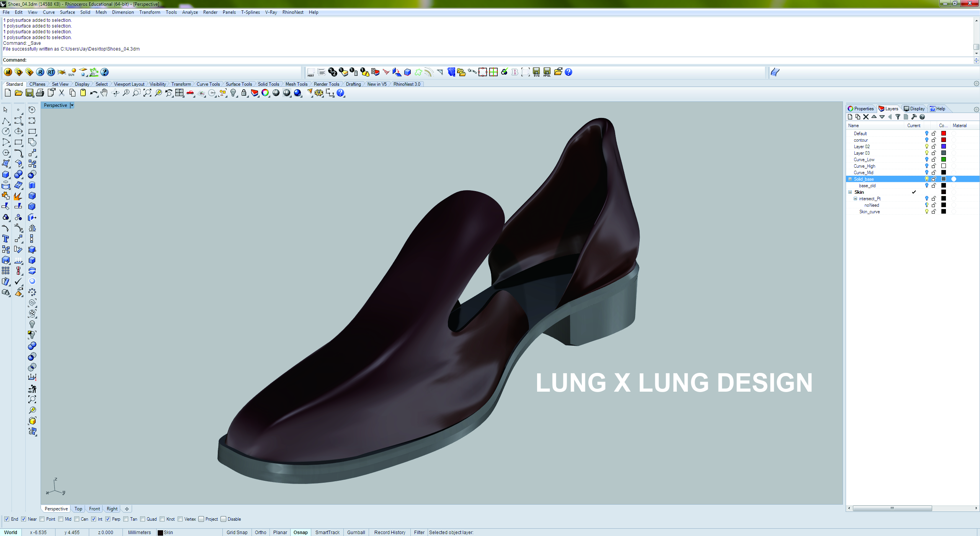Click the RhinoNest NEST icon
980x536 pixels.
pyautogui.click(x=311, y=72)
